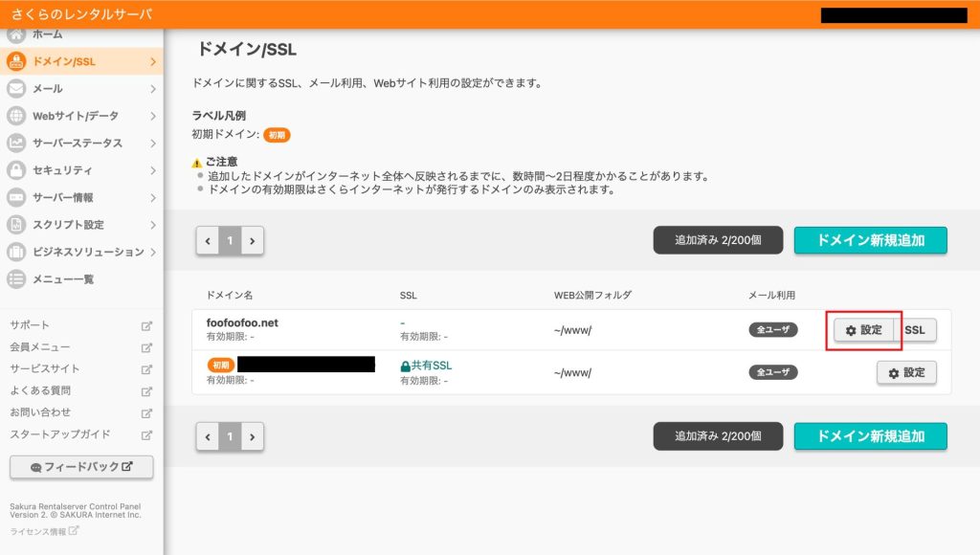Click the mail envelope icon in sidebar
The width and height of the screenshot is (980, 555).
tap(16, 89)
